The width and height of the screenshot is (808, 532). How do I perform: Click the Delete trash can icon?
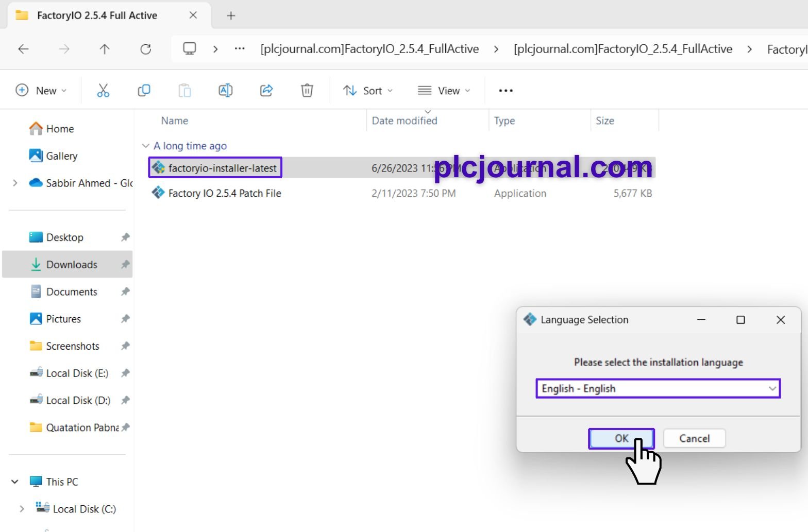point(307,91)
